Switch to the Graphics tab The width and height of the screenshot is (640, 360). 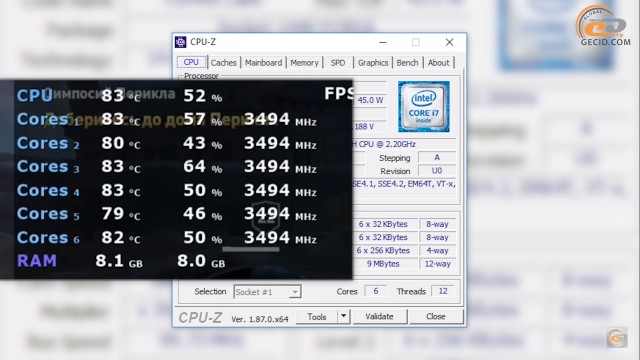tap(373, 63)
